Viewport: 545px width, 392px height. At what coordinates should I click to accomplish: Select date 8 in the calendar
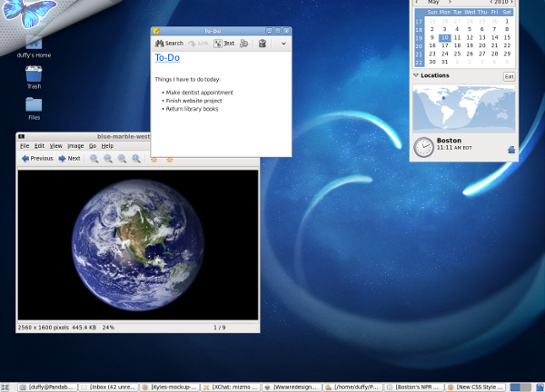507,29
